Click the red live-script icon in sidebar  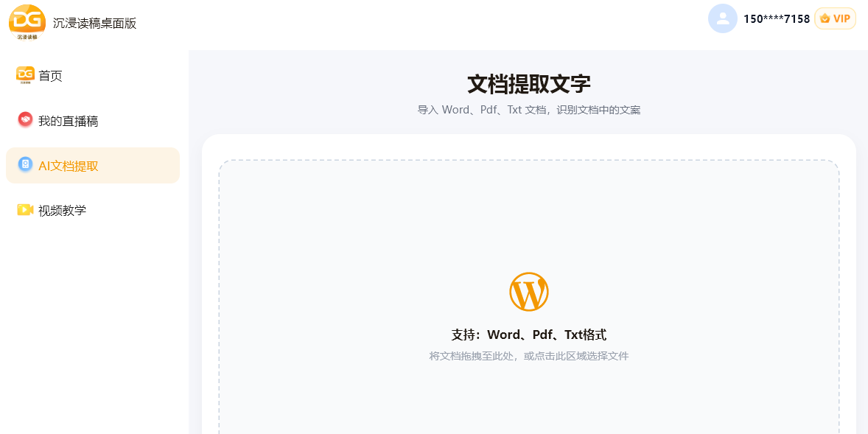click(x=26, y=120)
